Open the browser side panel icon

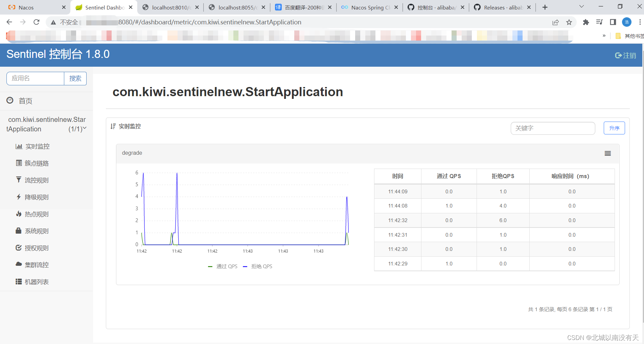tap(613, 22)
